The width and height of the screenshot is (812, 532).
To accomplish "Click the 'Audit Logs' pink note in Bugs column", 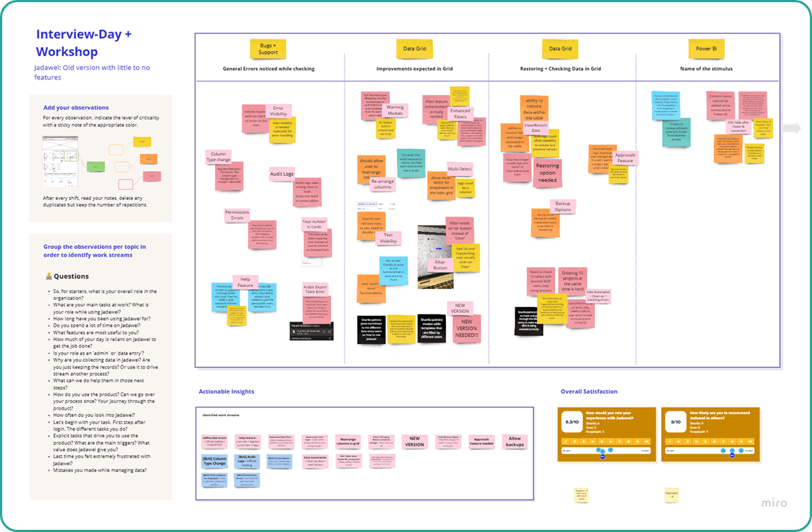I will coord(282,173).
